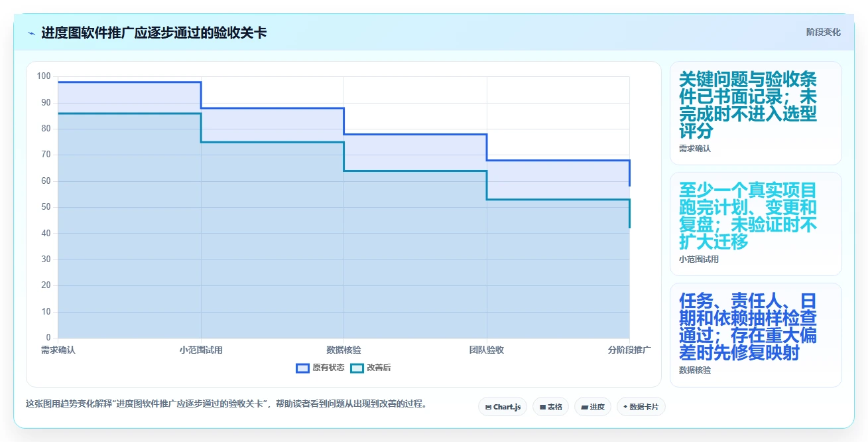The height and width of the screenshot is (442, 868).
Task: Click the icon in Chart.js tag
Action: coord(488,407)
